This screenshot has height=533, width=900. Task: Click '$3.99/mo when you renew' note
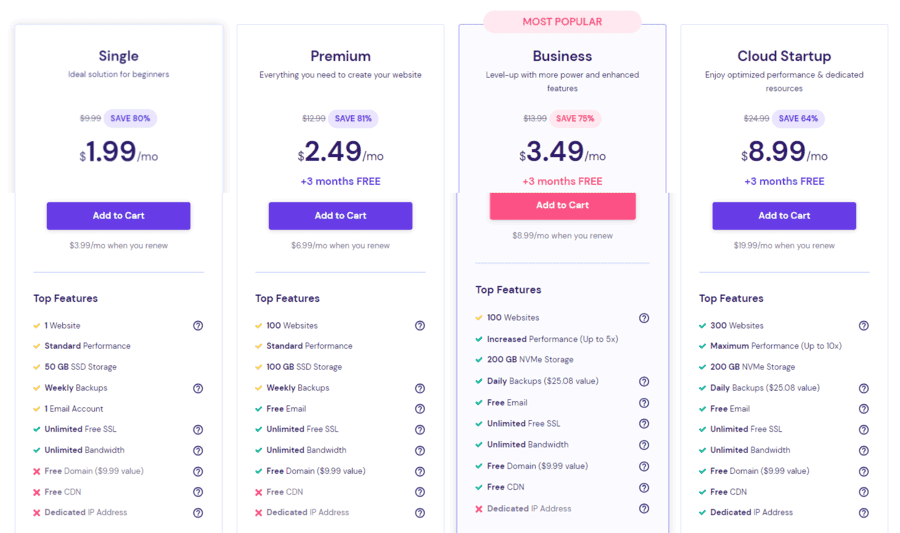(x=118, y=246)
